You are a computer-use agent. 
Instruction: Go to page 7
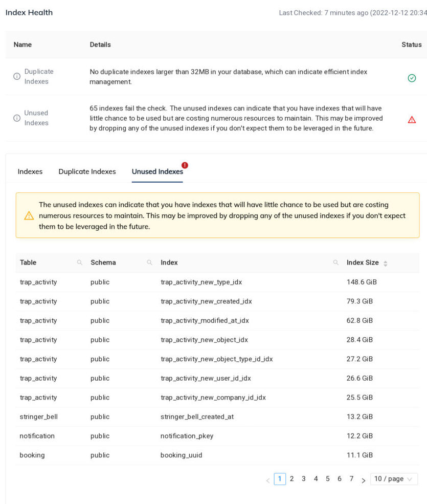(x=351, y=478)
